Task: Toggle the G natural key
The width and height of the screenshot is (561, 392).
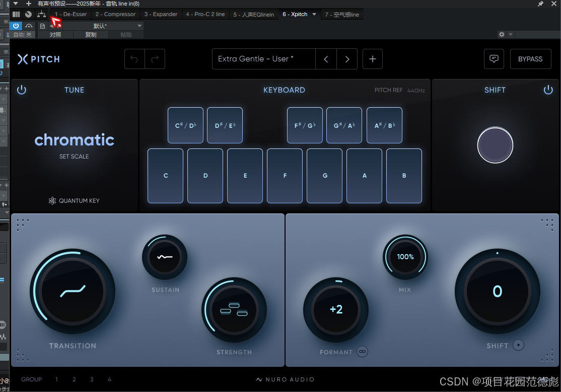Action: [x=324, y=176]
